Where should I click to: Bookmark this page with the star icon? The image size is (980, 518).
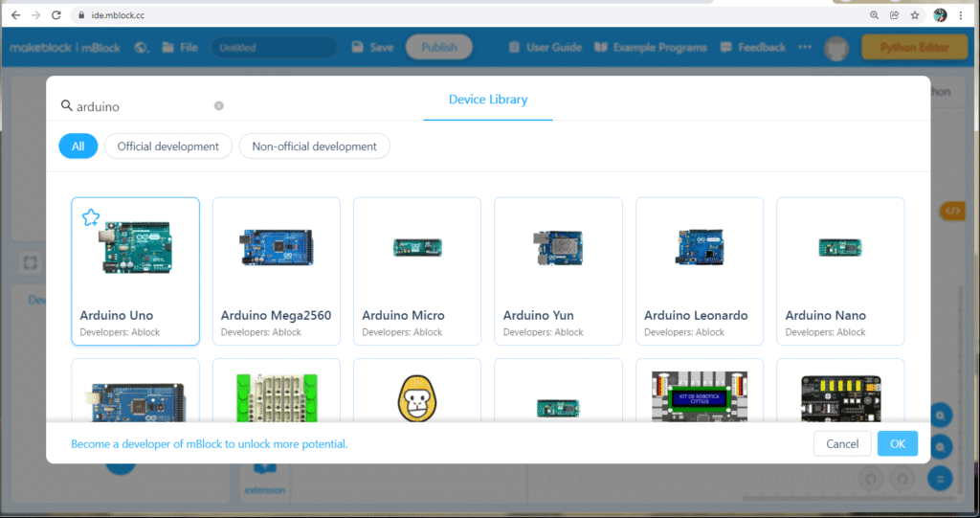(x=915, y=15)
